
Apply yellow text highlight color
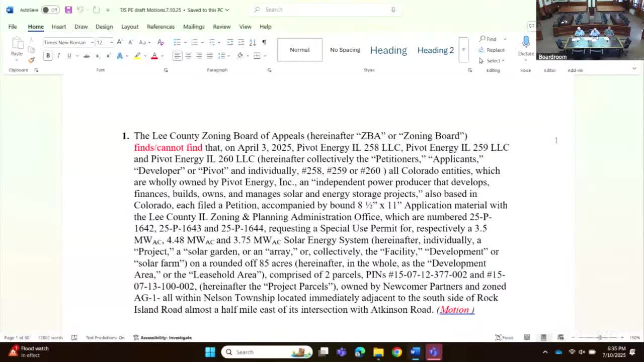pyautogui.click(x=136, y=55)
